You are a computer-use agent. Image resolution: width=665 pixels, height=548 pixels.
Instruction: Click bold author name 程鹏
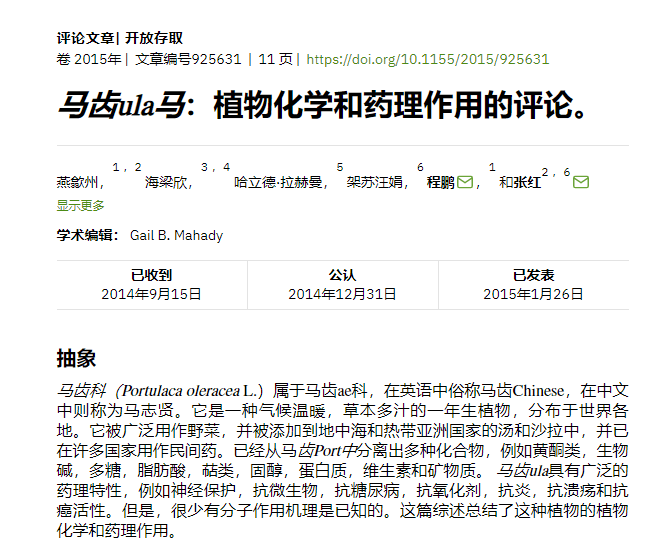[x=440, y=183]
